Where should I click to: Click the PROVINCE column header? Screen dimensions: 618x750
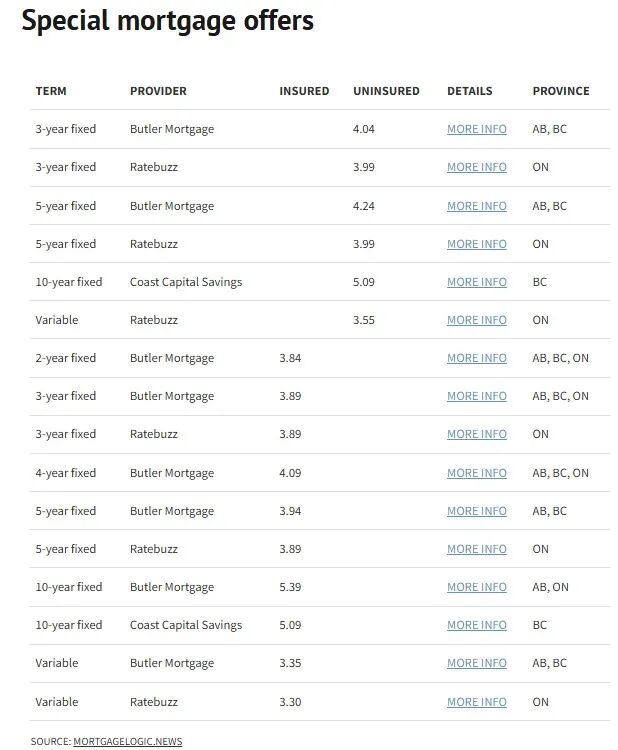point(561,91)
